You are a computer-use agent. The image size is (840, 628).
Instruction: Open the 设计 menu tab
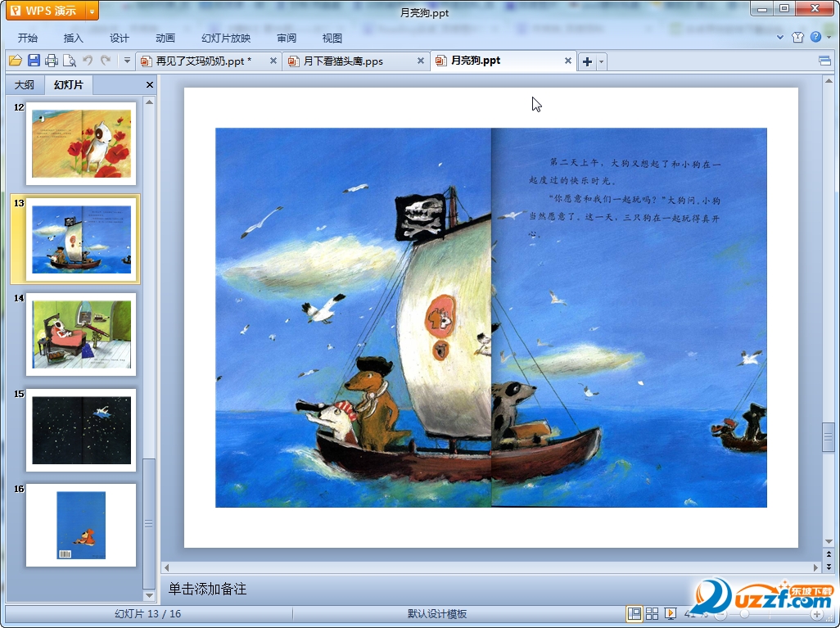point(119,38)
